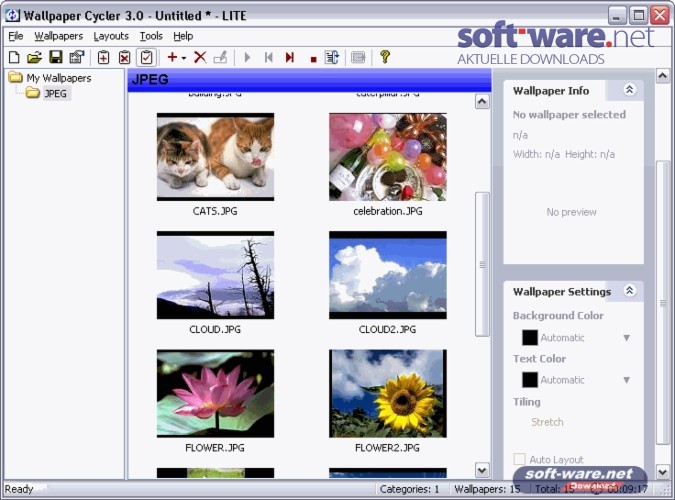Click the thumbnail list scrollbar thumb

[482, 264]
